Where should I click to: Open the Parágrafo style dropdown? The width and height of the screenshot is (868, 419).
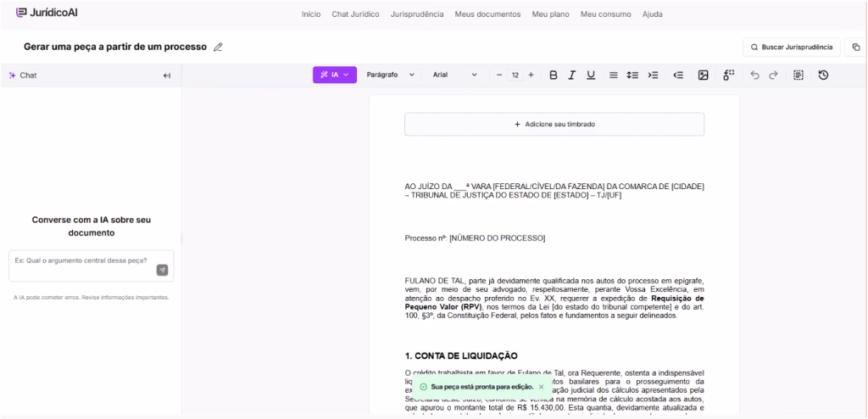(x=390, y=75)
